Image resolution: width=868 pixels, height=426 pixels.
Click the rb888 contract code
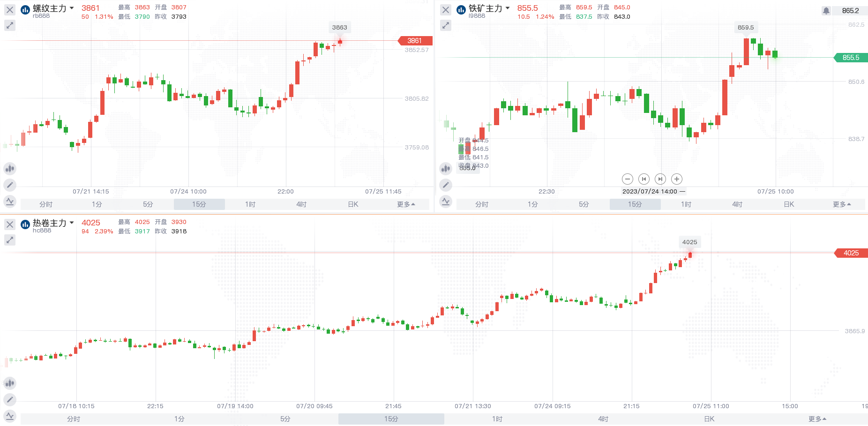(41, 16)
